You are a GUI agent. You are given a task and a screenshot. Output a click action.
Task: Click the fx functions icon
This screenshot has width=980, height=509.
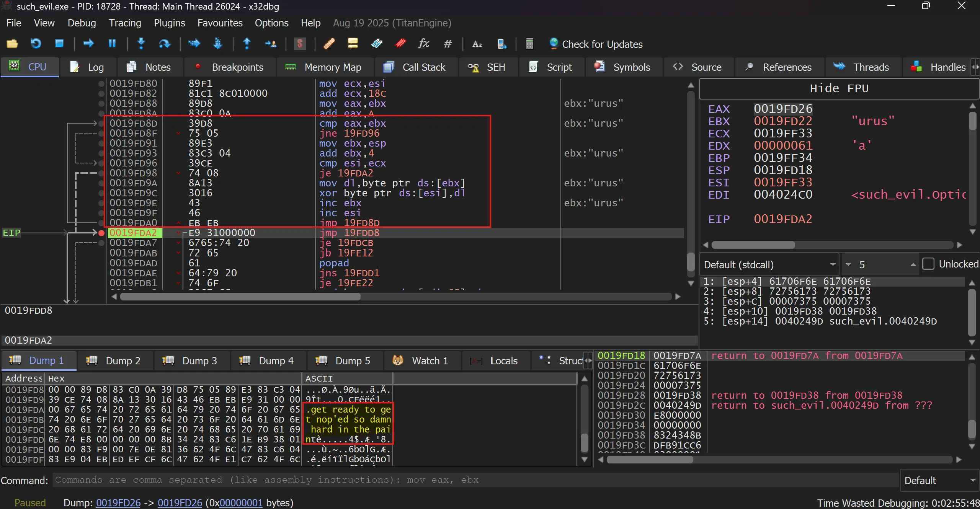pos(423,44)
